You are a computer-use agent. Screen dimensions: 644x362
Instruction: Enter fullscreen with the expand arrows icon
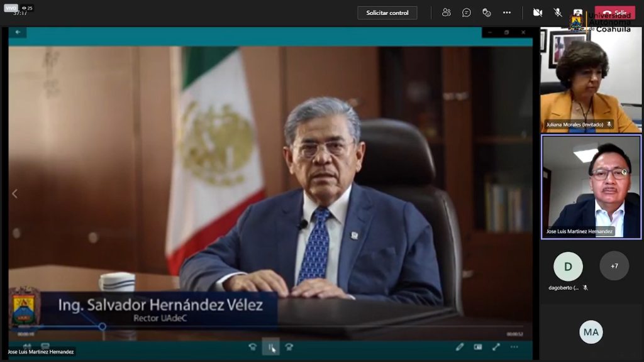(496, 346)
